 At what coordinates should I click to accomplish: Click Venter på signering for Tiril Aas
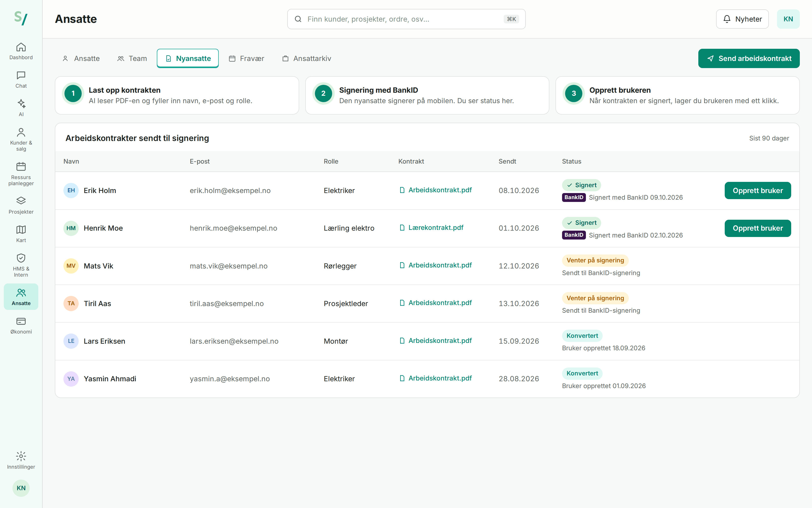[595, 298]
